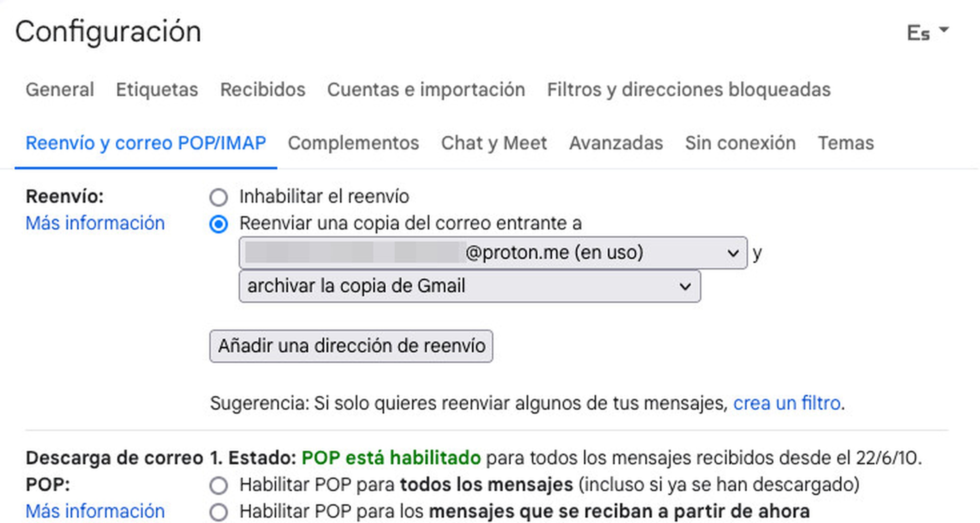Screen dimensions: 980x523
Task: Open Cuentas e importación tab
Action: pyautogui.click(x=426, y=90)
